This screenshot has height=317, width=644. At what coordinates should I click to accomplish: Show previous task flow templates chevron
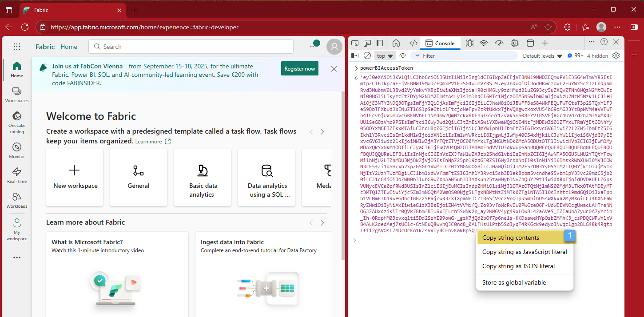(311, 132)
